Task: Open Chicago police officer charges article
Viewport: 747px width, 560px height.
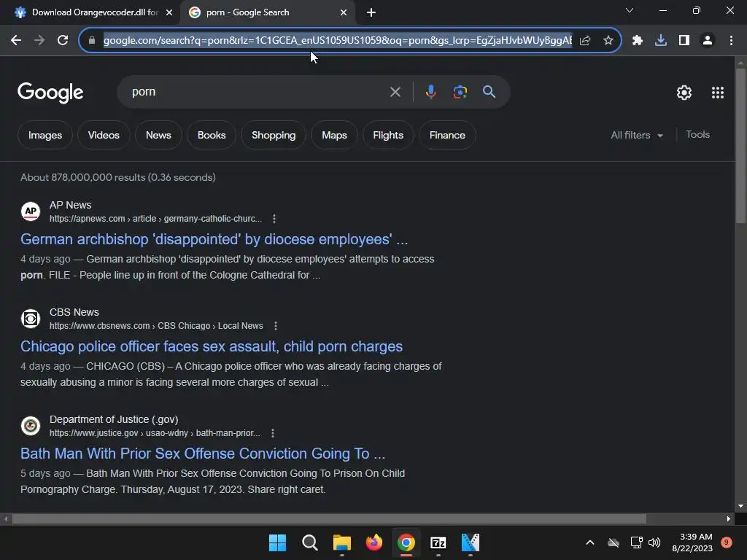Action: 212,346
